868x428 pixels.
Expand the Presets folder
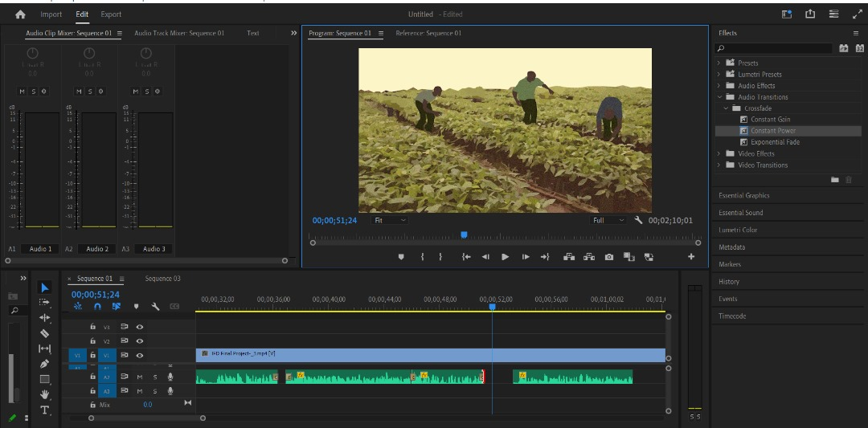point(719,63)
